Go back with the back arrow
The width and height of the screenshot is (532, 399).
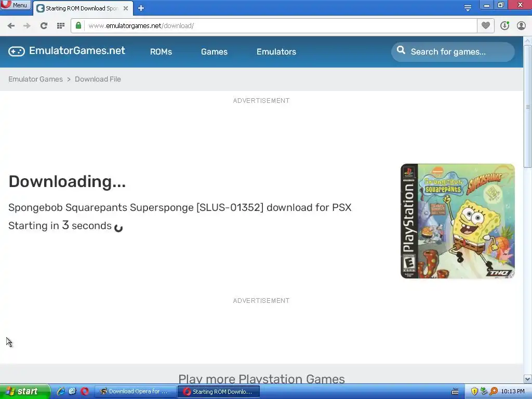pyautogui.click(x=11, y=26)
